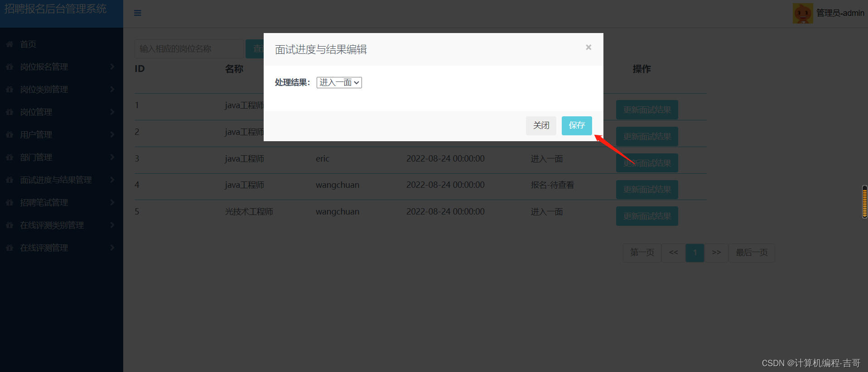Screen dimensions: 868x372
Task: Expand the 招聘笔试管理 chevron
Action: 112,202
